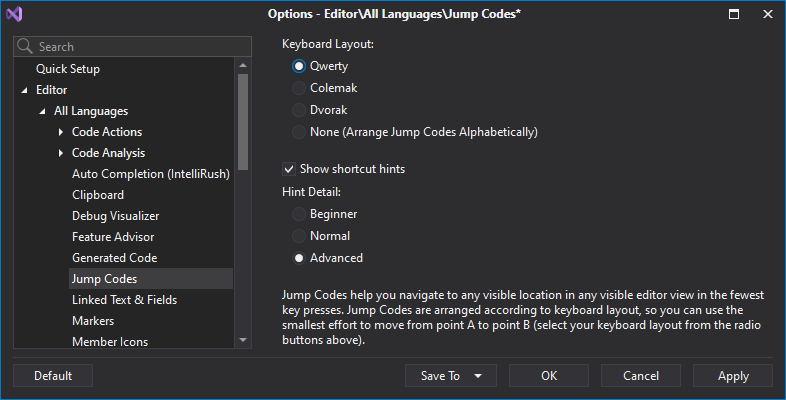Expand the Code Actions node
Viewport: 786px width, 400px height.
click(61, 132)
